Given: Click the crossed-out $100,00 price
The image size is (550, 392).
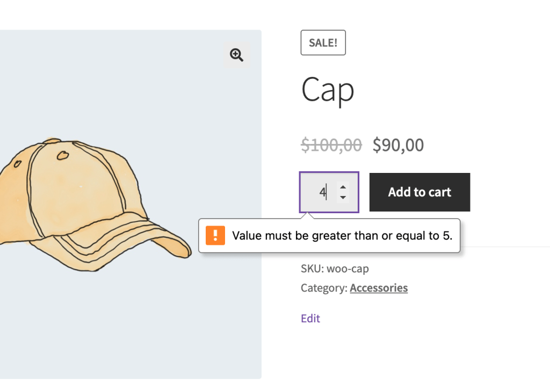Looking at the screenshot, I should click(331, 144).
